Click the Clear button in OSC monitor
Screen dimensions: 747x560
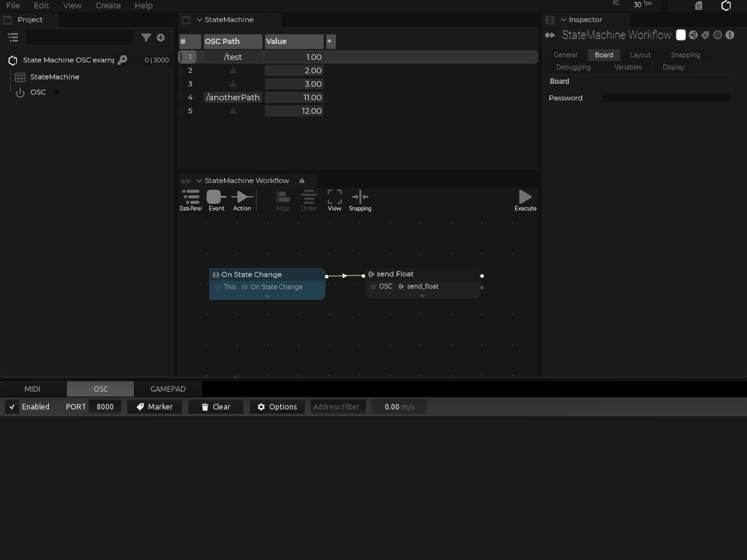[215, 406]
